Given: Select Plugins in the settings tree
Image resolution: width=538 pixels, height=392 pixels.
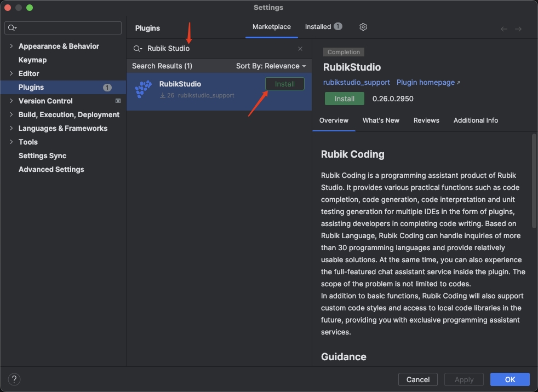Looking at the screenshot, I should point(63,87).
